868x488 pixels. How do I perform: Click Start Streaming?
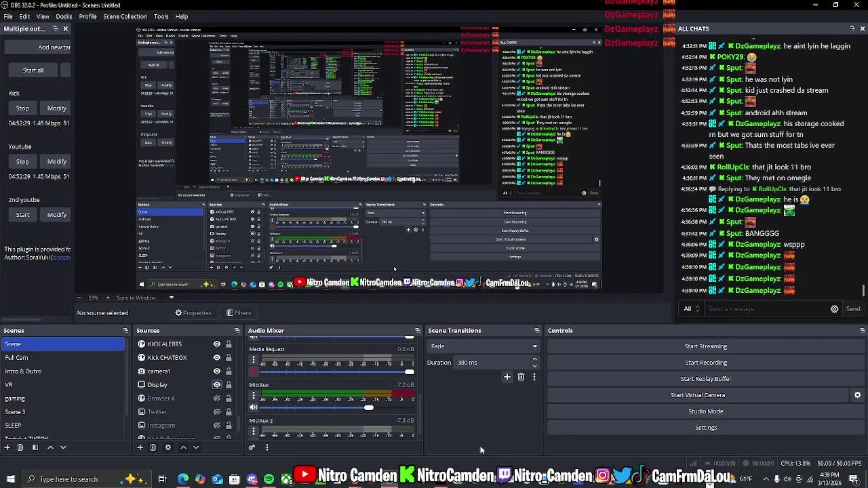tap(705, 346)
